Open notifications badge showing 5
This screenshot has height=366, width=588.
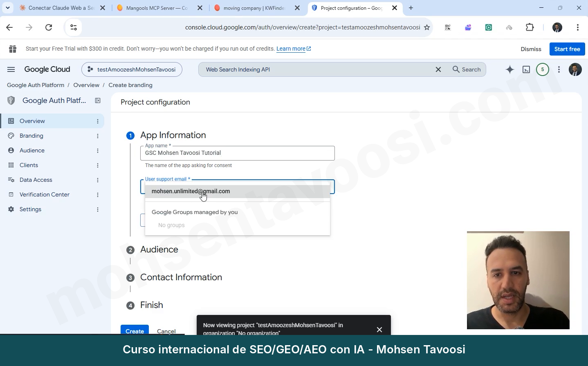click(543, 69)
